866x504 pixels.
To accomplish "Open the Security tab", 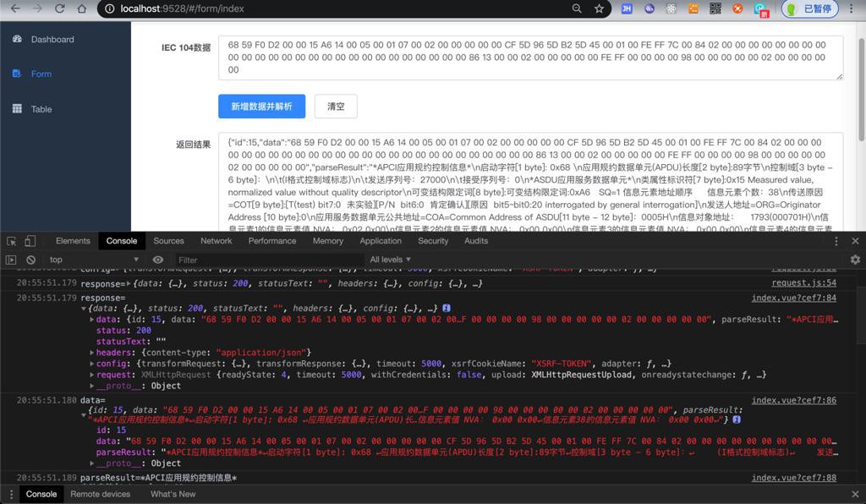I will tap(433, 241).
